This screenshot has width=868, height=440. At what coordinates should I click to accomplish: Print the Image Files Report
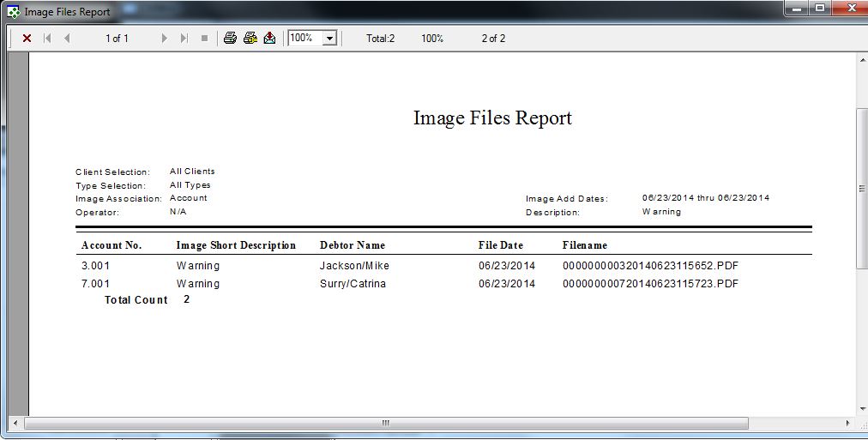pos(230,39)
